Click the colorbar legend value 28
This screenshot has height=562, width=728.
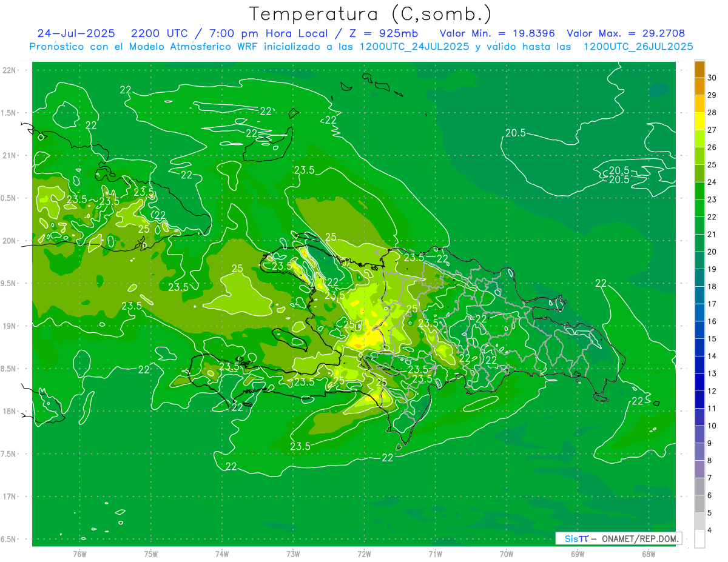pos(712,113)
